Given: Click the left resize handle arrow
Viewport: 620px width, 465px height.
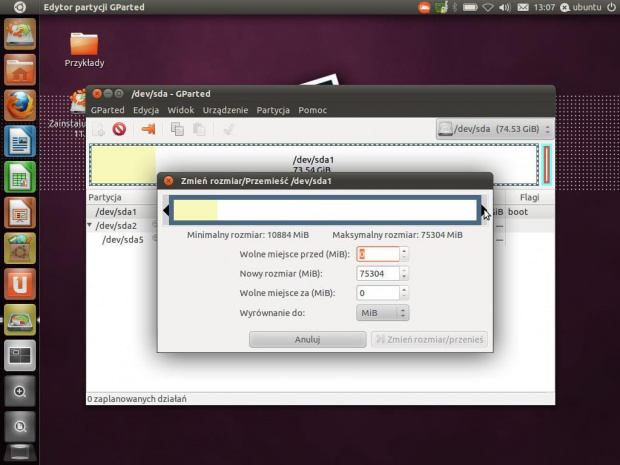Looking at the screenshot, I should [166, 210].
